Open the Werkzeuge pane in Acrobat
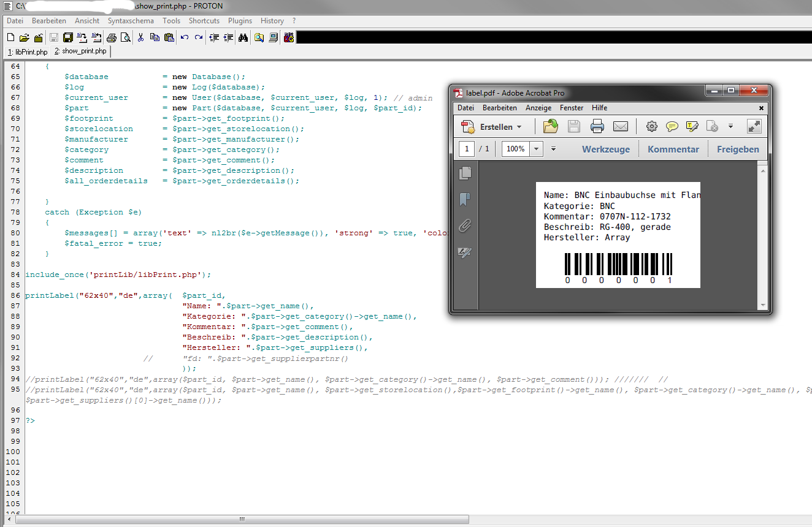The image size is (812, 527). click(x=606, y=149)
